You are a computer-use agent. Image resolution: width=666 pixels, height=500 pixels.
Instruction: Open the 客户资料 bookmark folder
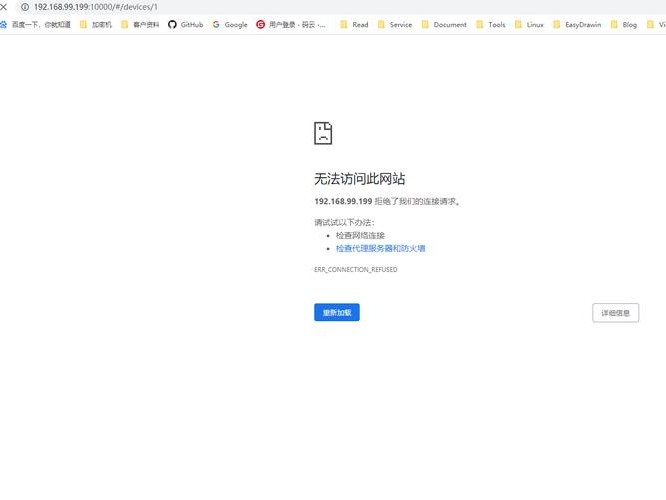(140, 25)
